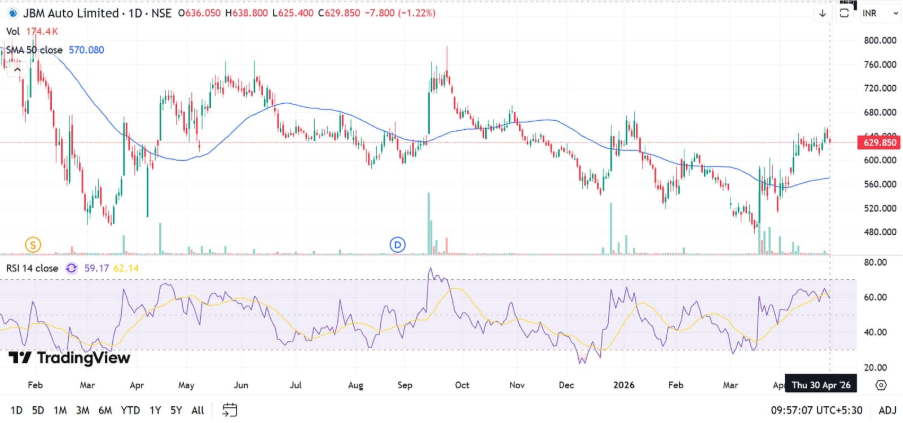Switch to the 5Y range

[176, 410]
